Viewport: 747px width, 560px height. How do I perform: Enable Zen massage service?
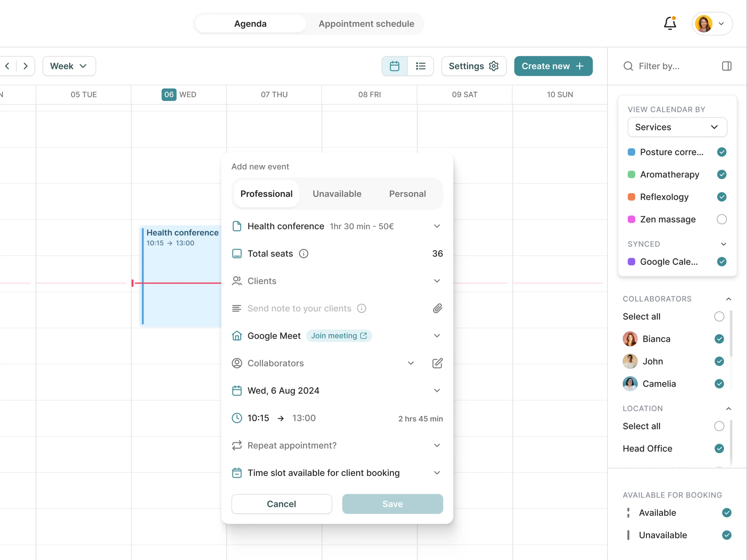click(722, 219)
